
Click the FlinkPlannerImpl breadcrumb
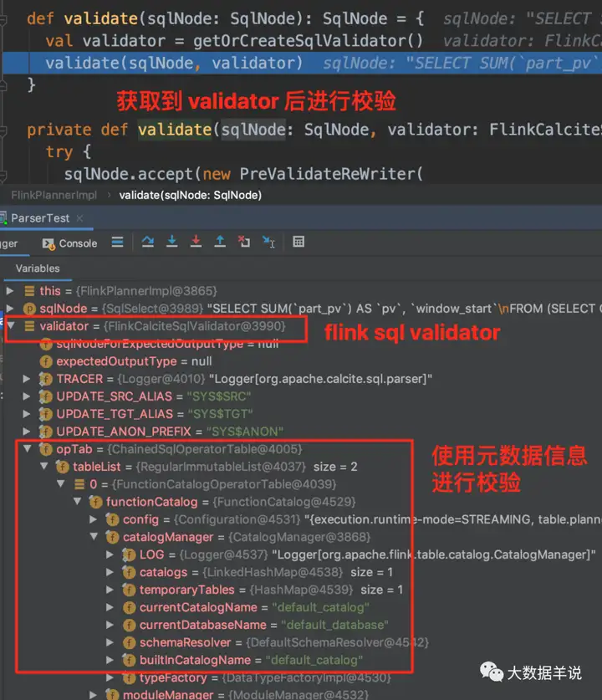pos(54,195)
